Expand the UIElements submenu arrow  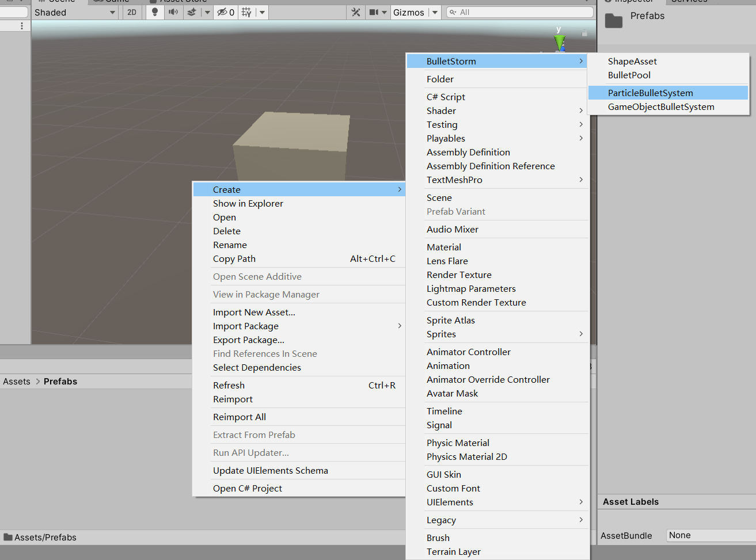[581, 502]
